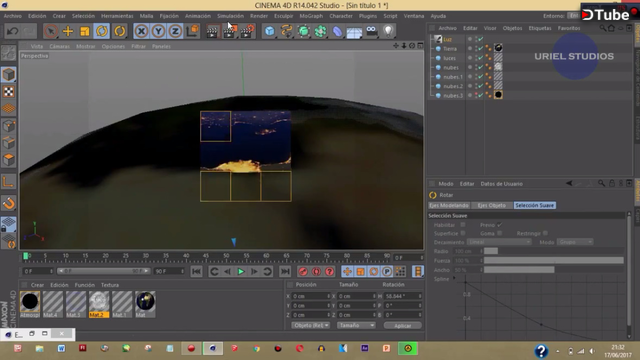The height and width of the screenshot is (360, 640).
Task: Click the help question mark tray icon
Action: [x=541, y=351]
